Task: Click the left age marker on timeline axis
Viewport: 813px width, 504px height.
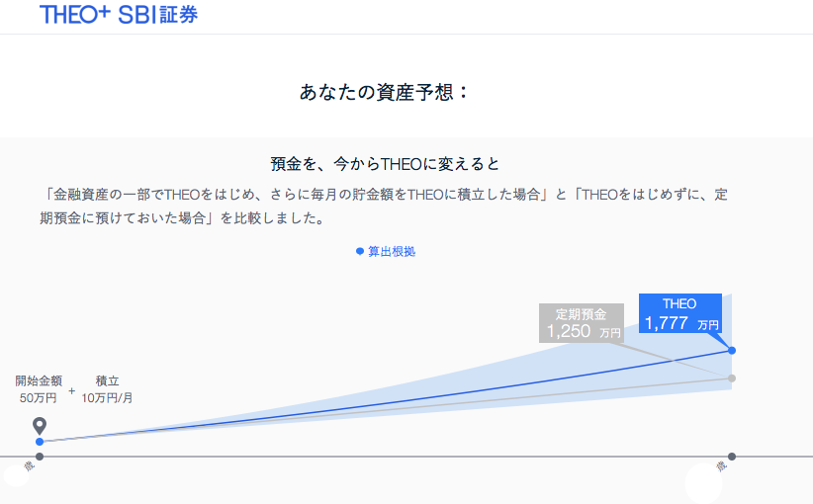Action: (x=40, y=457)
